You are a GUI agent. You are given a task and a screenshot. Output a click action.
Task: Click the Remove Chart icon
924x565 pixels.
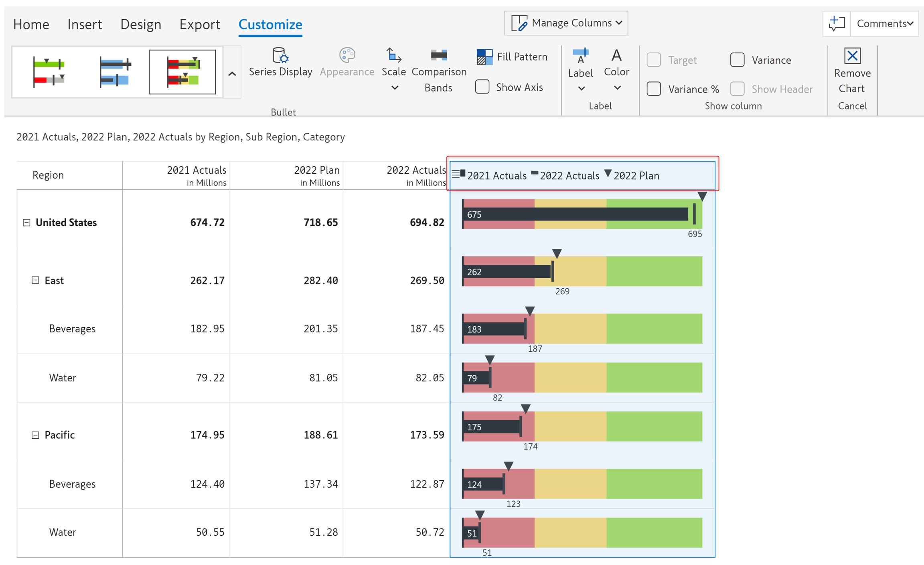(x=852, y=56)
